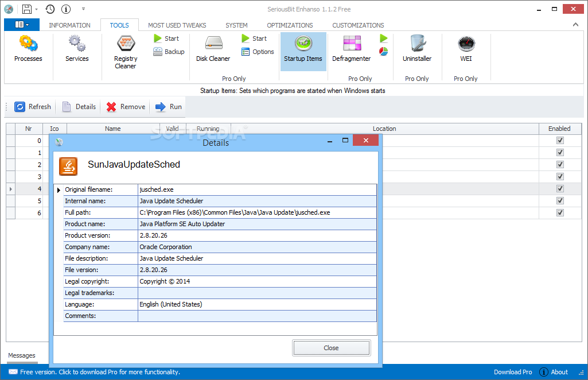
Task: Click the Defragmenter green start arrow
Action: [383, 38]
